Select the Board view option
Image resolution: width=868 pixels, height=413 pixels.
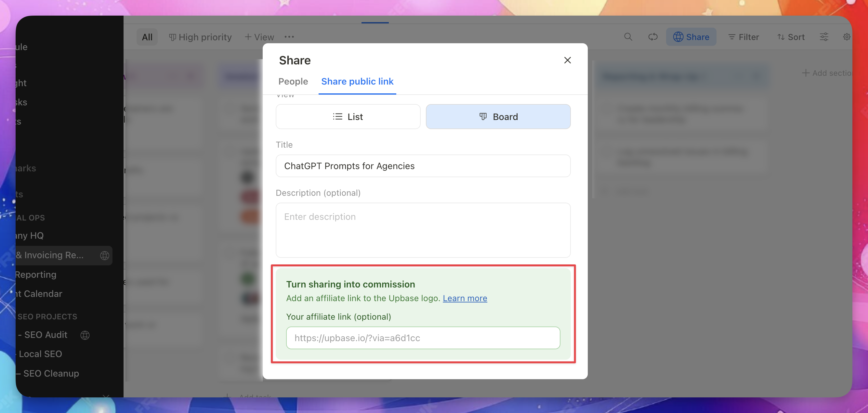[498, 117]
